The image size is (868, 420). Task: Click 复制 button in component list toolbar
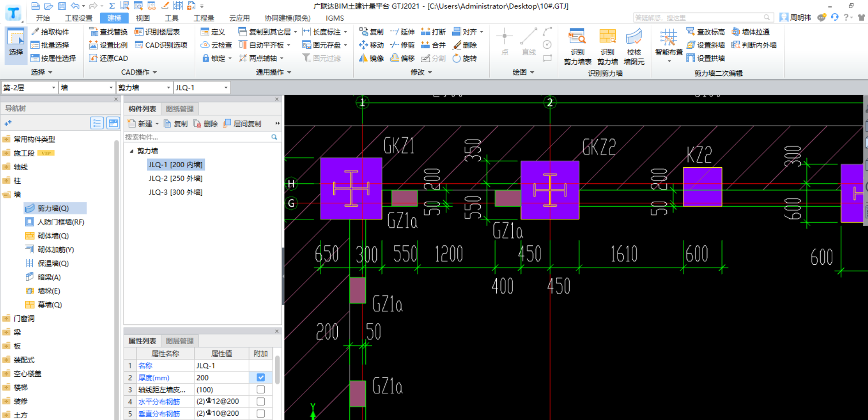coord(176,124)
